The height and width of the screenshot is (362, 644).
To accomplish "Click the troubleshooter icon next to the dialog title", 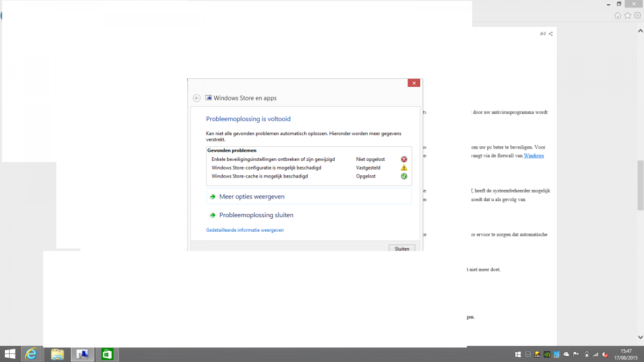I will (x=208, y=98).
